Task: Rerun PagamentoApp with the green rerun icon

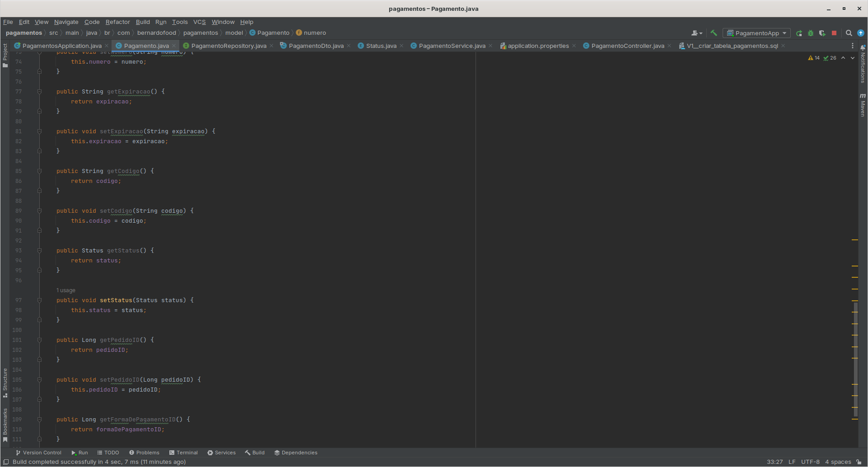Action: pyautogui.click(x=799, y=33)
